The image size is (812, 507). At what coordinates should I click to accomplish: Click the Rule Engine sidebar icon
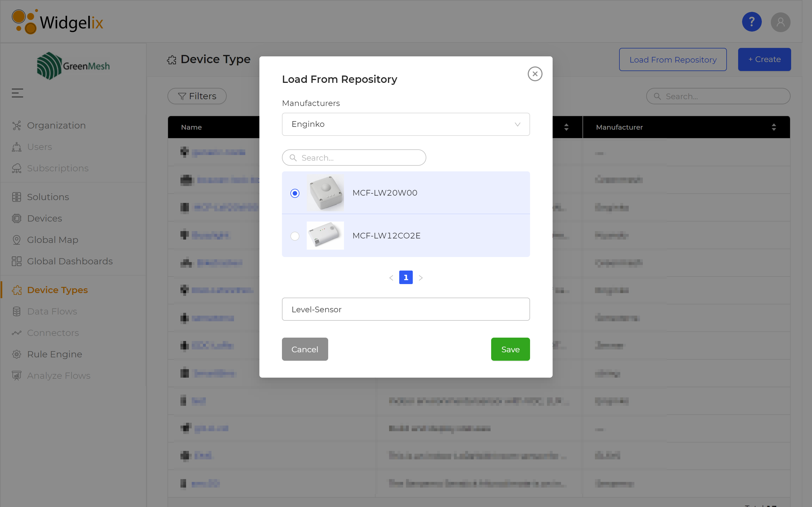[x=16, y=354]
